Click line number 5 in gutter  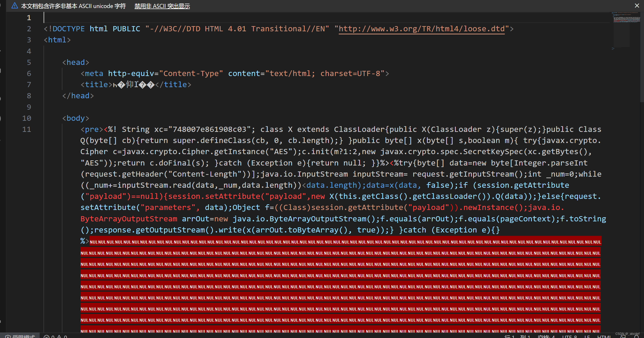29,62
